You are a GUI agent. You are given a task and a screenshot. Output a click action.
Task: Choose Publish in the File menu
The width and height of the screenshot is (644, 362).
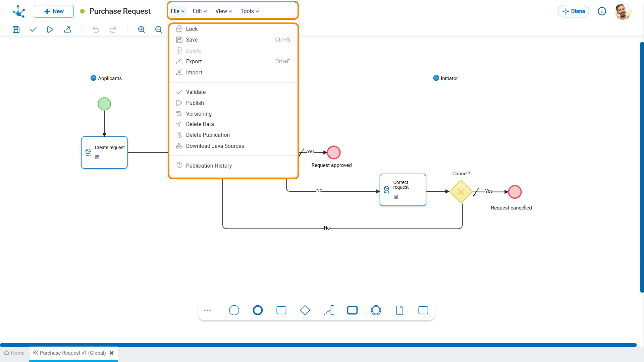(x=233, y=103)
